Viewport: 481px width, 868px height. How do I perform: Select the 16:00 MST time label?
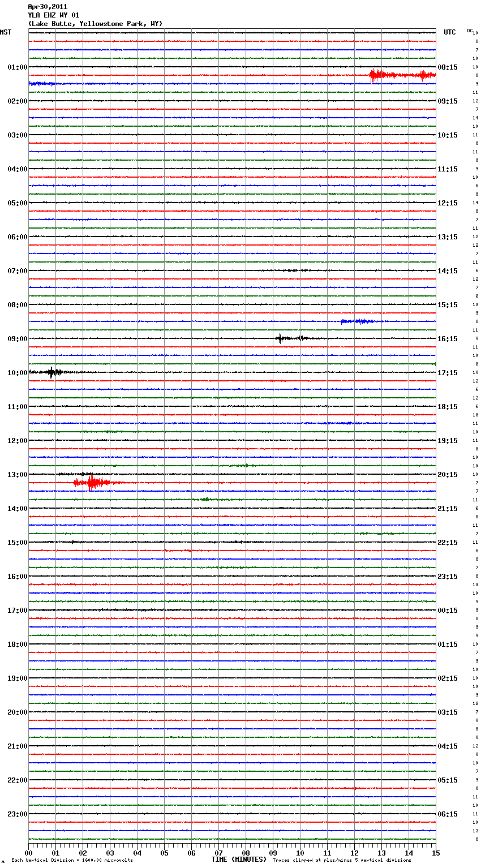(x=18, y=577)
